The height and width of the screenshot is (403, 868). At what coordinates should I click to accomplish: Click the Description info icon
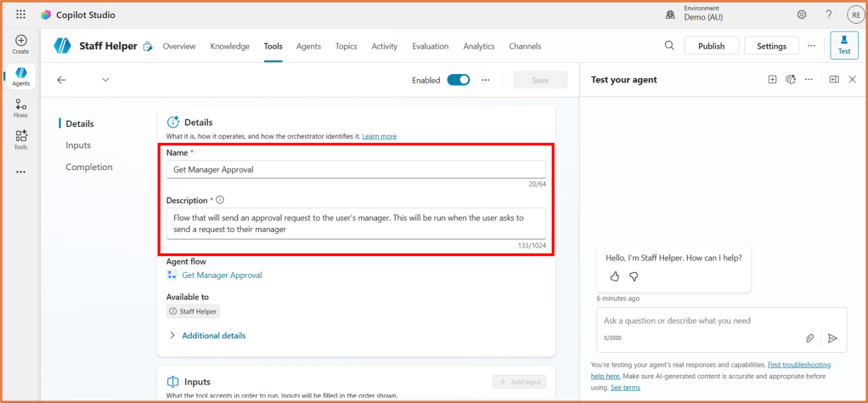point(220,200)
